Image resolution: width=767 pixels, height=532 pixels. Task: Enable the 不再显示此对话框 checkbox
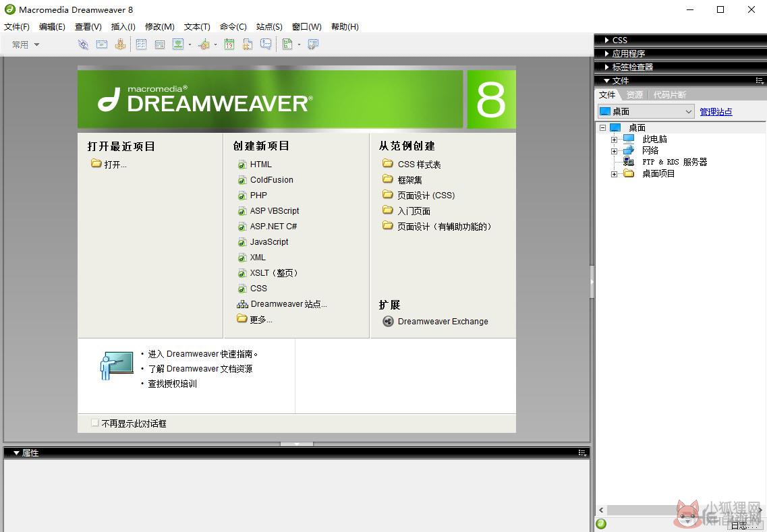pos(95,423)
